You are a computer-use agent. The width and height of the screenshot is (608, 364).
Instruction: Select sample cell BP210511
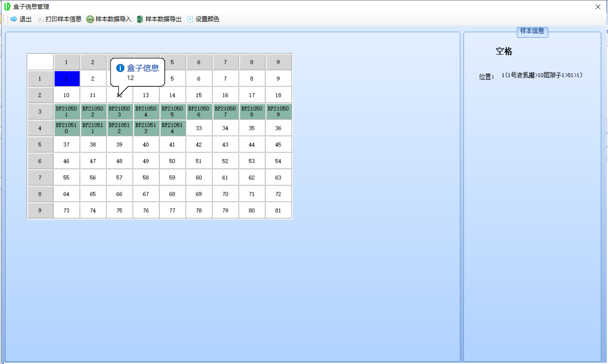(x=93, y=128)
